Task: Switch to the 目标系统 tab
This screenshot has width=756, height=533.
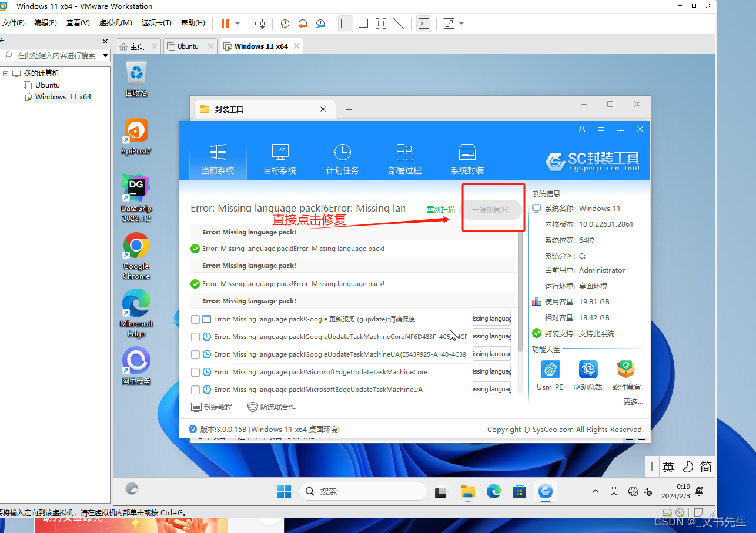Action: point(280,160)
